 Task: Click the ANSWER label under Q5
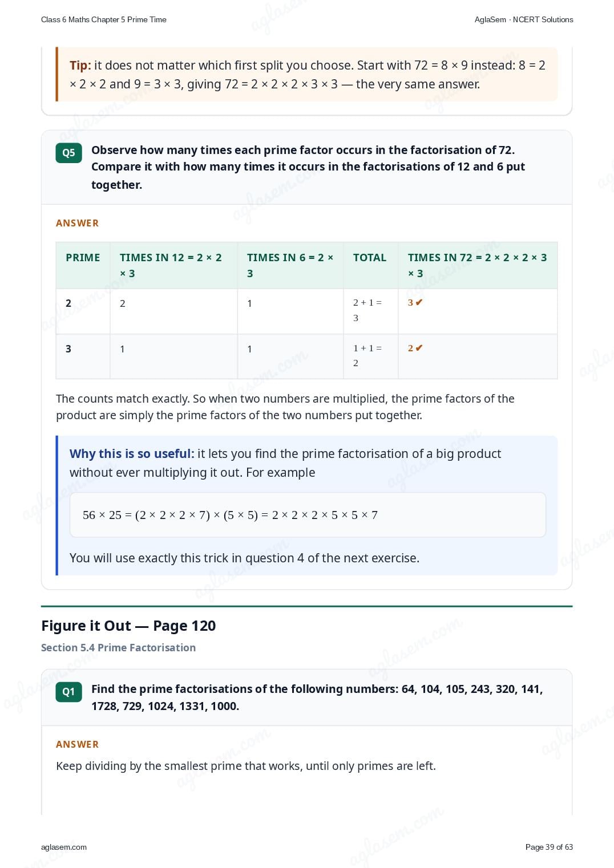coord(77,223)
